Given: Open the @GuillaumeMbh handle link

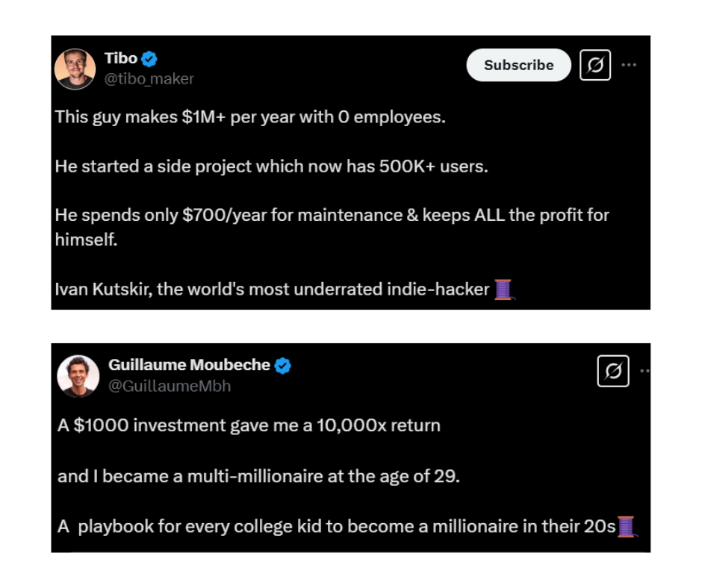Looking at the screenshot, I should click(170, 386).
